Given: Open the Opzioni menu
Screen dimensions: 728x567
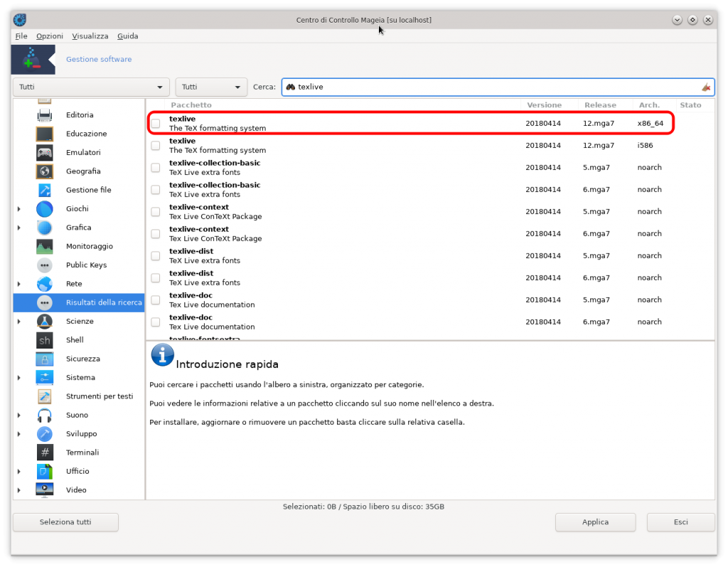Looking at the screenshot, I should 49,36.
